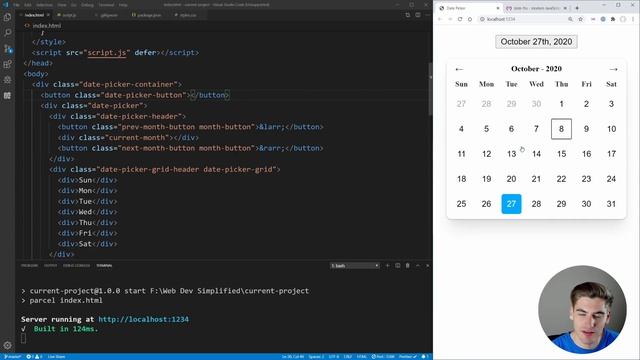This screenshot has width=640, height=360.
Task: Select the second Chrome tab
Action: coord(537,8)
